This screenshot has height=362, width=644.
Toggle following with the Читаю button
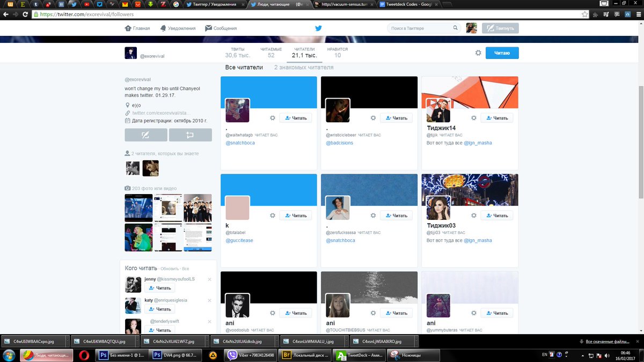(502, 53)
